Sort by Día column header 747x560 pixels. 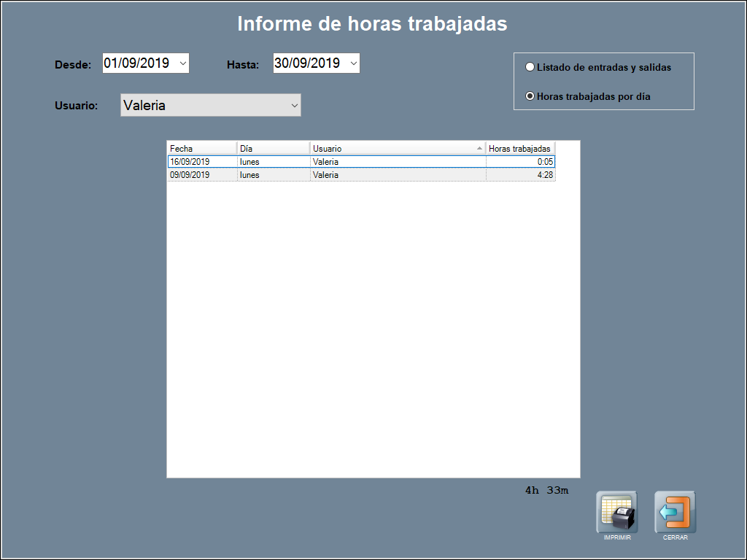pos(273,148)
